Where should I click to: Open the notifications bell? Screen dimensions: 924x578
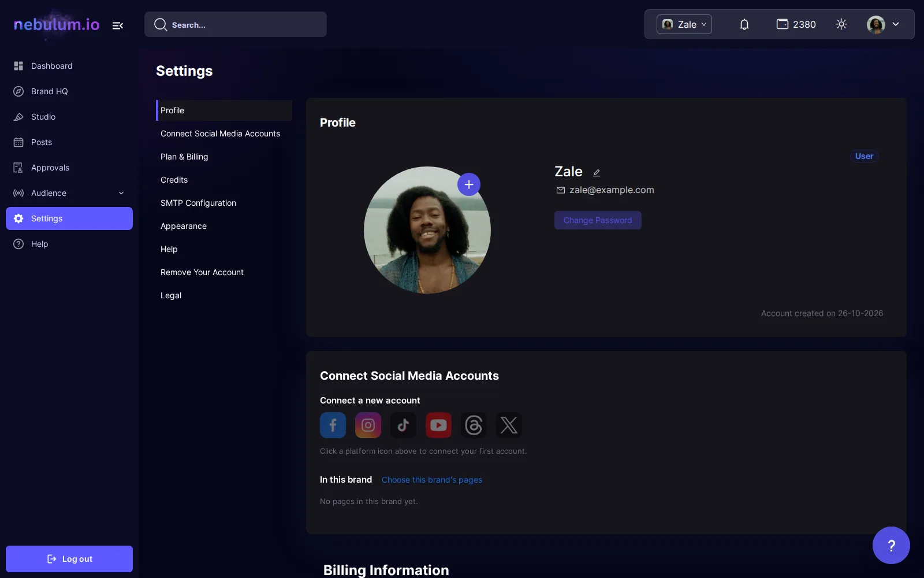pos(744,24)
